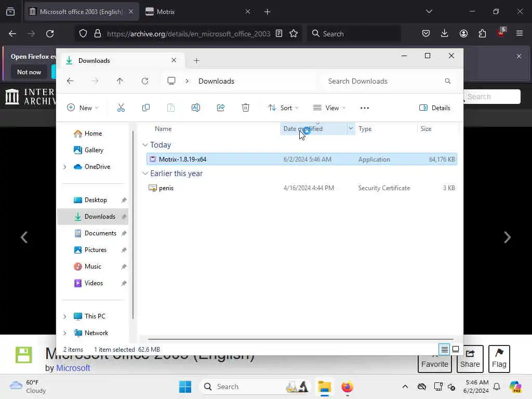Image resolution: width=532 pixels, height=399 pixels.
Task: Go back in File Explorer
Action: click(x=70, y=81)
